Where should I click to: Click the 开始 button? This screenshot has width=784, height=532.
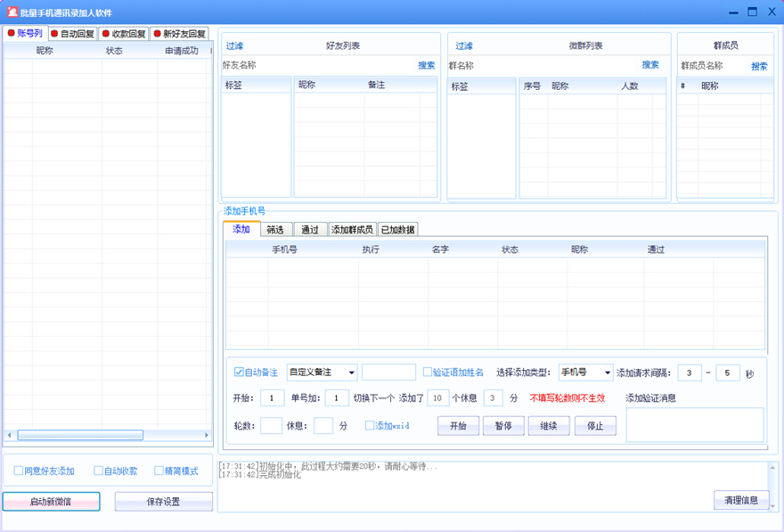pyautogui.click(x=458, y=426)
